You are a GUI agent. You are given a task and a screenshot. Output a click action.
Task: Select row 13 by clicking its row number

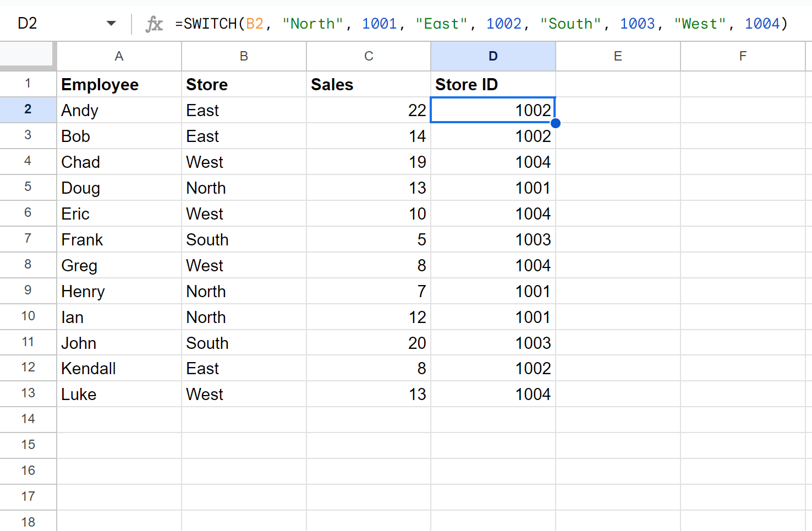28,393
